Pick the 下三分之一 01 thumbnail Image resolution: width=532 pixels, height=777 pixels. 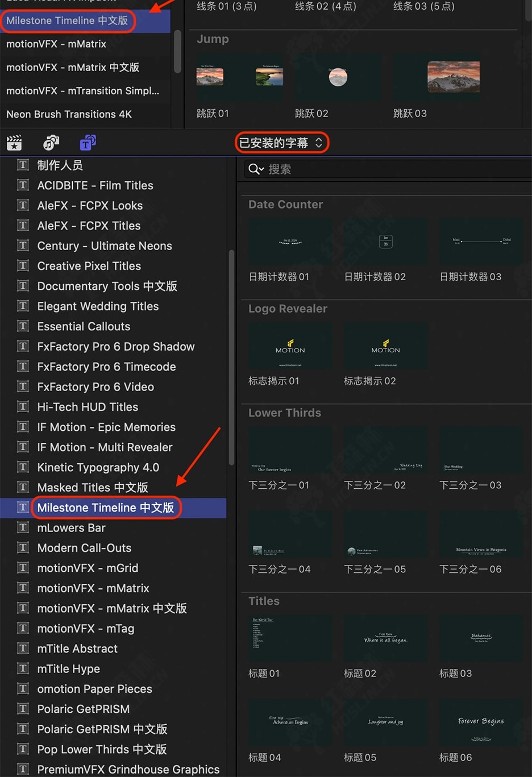point(290,450)
